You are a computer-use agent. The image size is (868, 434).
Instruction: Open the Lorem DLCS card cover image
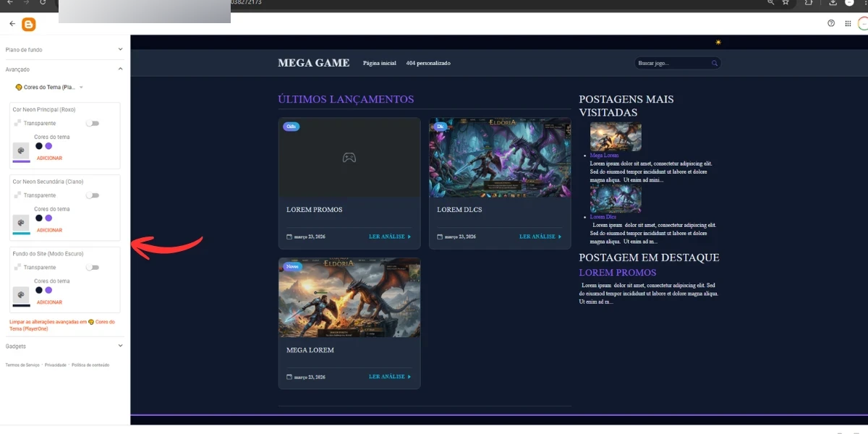pos(500,158)
